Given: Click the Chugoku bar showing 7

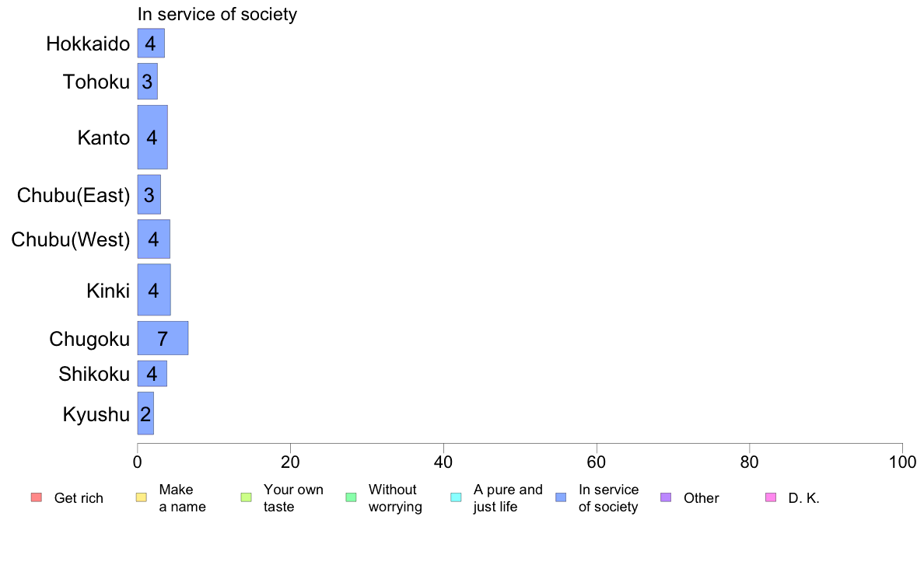Looking at the screenshot, I should click(x=163, y=338).
